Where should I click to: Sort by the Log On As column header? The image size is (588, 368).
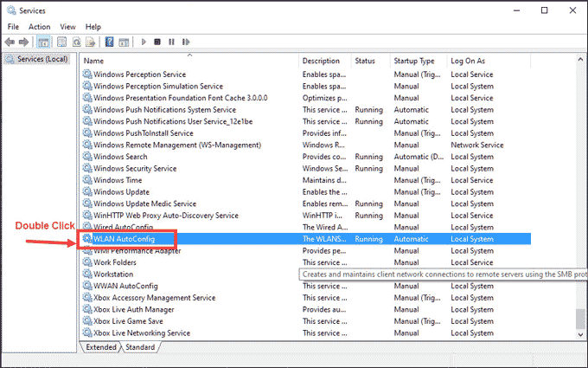[x=489, y=61]
